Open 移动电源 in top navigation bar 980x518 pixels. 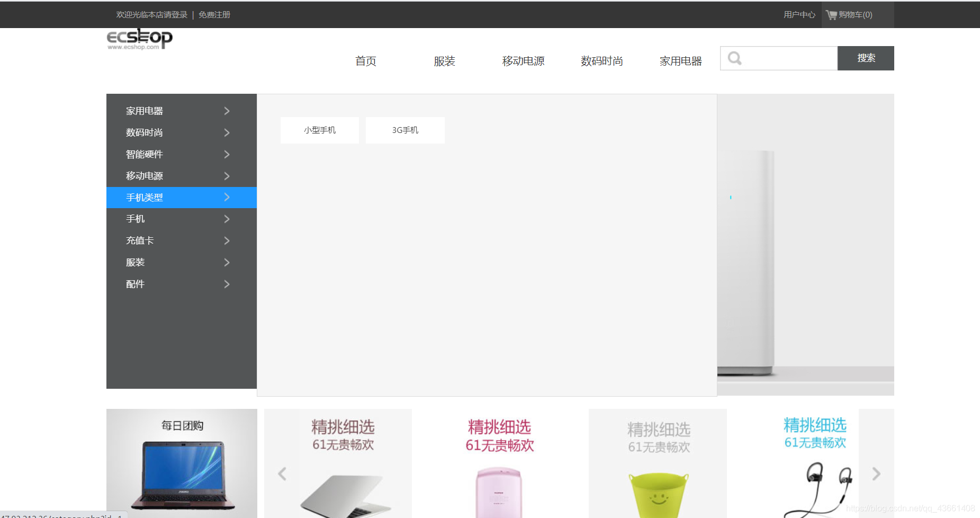click(523, 61)
